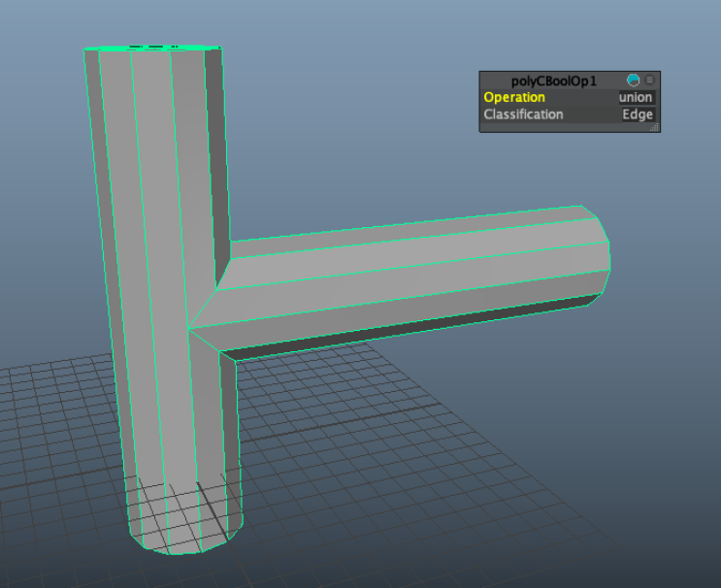The height and width of the screenshot is (588, 721).
Task: Open the Operation dropdown showing union
Action: pos(636,97)
